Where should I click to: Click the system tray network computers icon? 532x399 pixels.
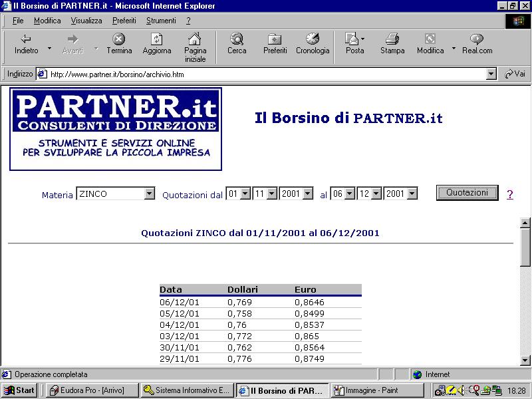coord(497,390)
